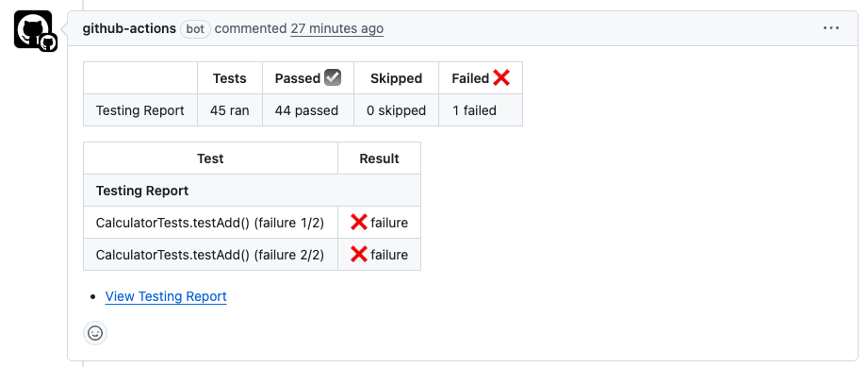The image size is (868, 367).
Task: Click the small GitHub badge on avatar
Action: [x=48, y=42]
